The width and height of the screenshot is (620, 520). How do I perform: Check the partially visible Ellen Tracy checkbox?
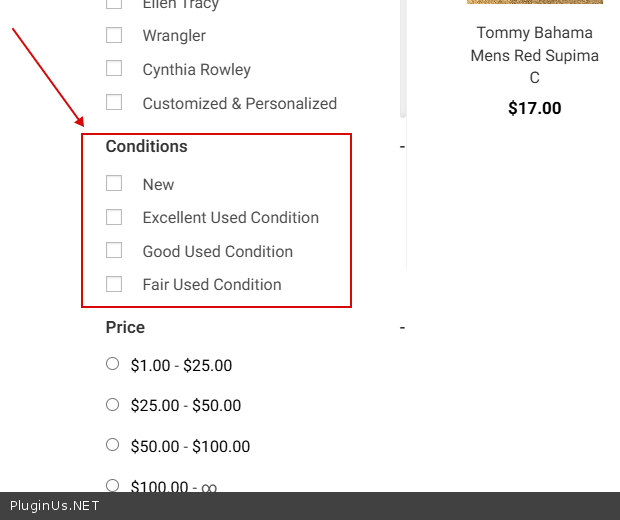(x=114, y=4)
